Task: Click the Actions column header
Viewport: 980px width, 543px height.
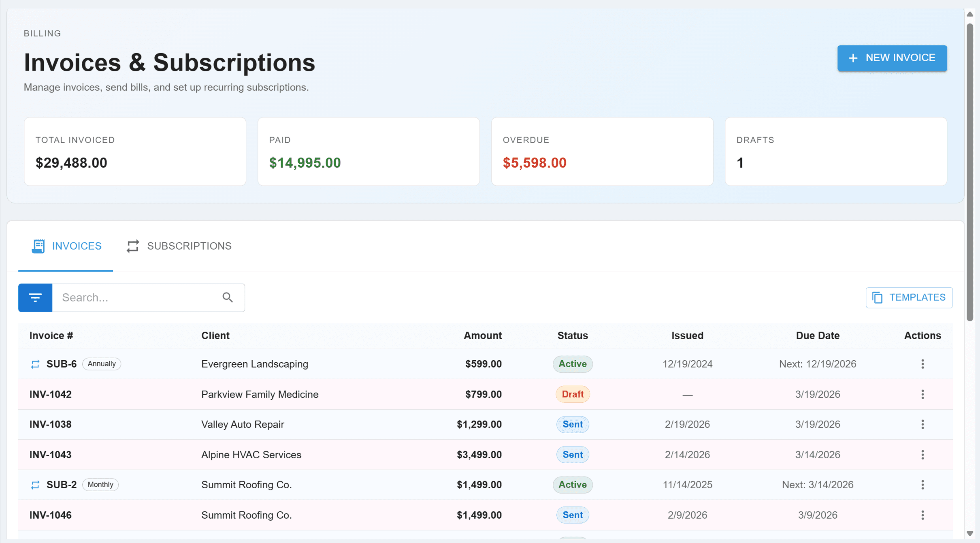Action: point(922,336)
